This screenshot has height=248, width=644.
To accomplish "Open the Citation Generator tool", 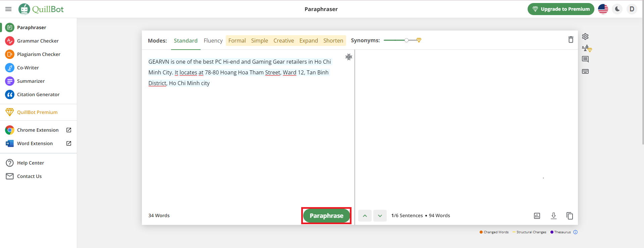I will 39,95.
